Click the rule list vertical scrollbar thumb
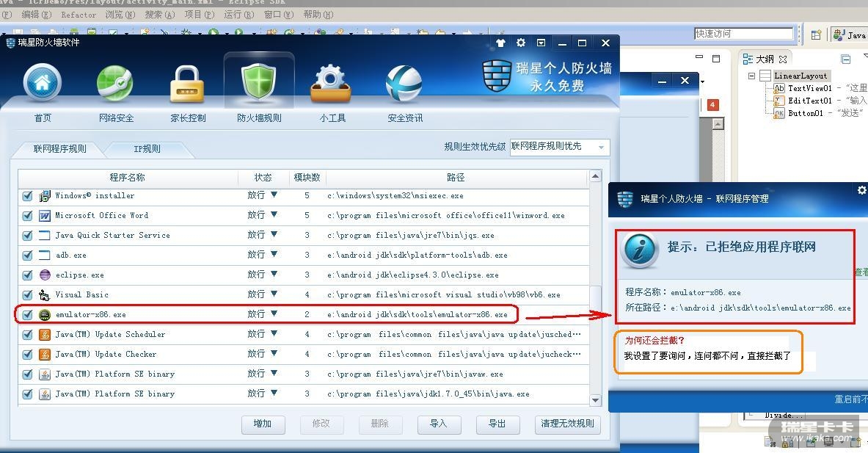Screen dimensions: 868x453 click(x=595, y=300)
